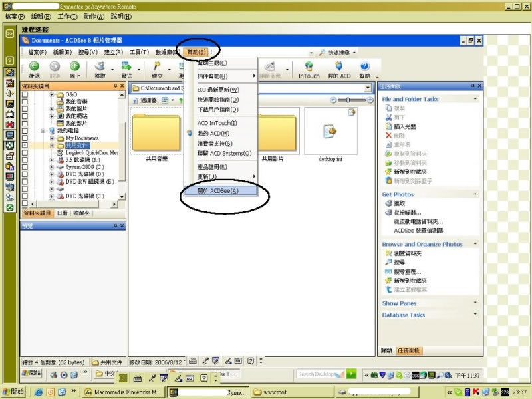The width and height of the screenshot is (532, 399).
Task: Click the 插入光盤 task icon
Action: click(x=389, y=126)
